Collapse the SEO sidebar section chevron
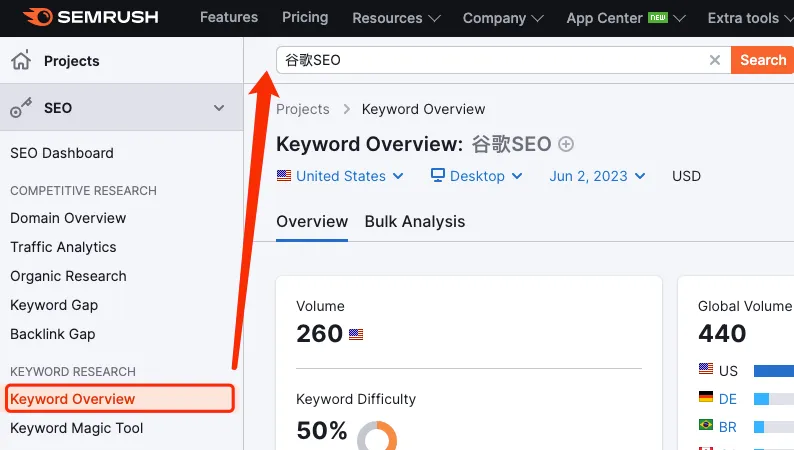The height and width of the screenshot is (450, 794). point(219,108)
